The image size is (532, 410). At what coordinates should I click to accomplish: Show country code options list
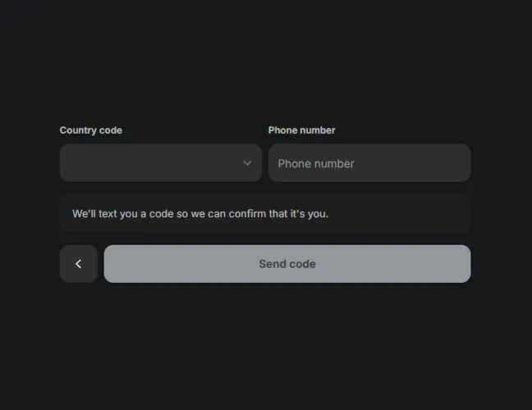160,163
